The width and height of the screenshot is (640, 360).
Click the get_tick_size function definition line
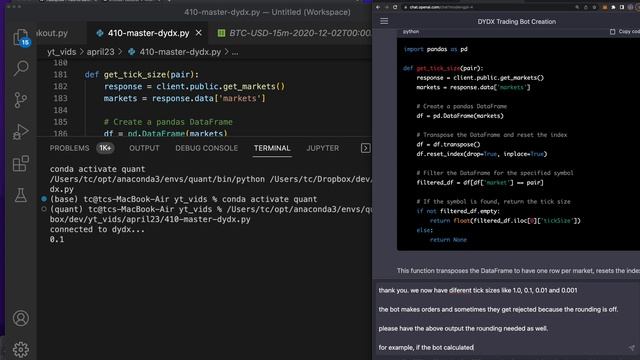[142, 75]
